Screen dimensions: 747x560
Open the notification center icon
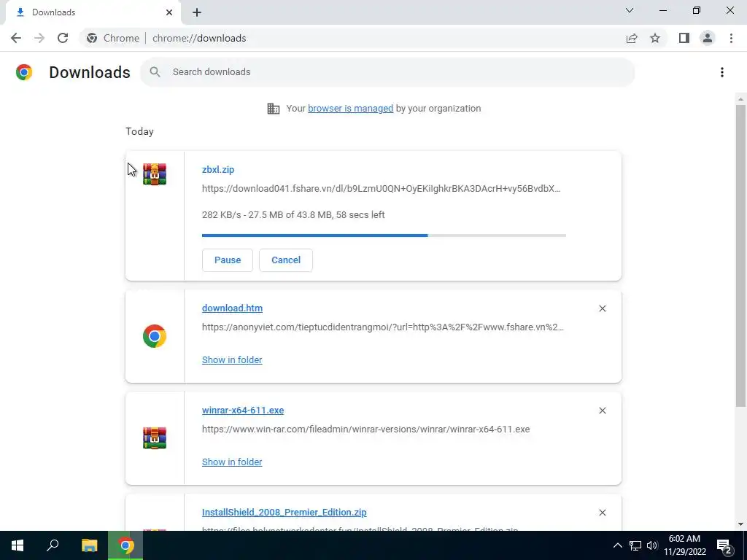coord(724,546)
